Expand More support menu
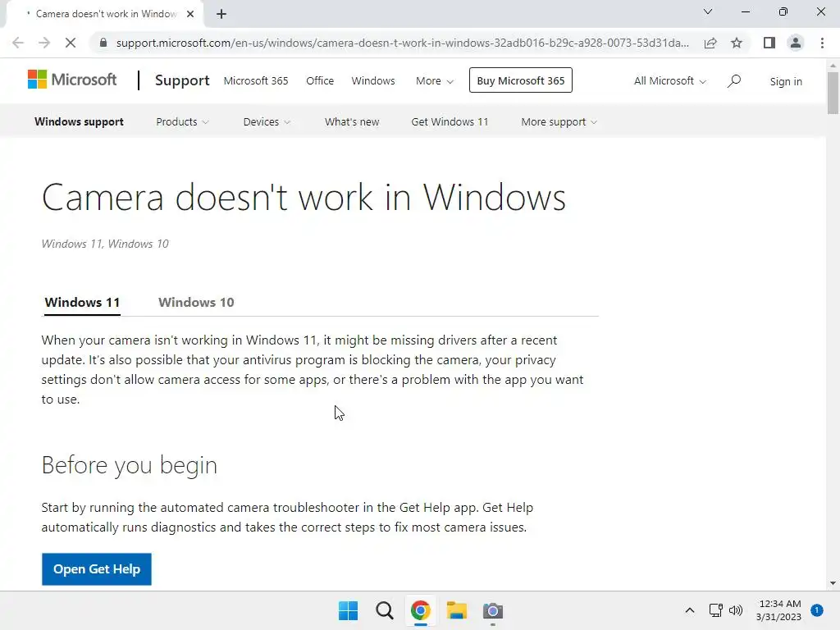 [x=559, y=121]
